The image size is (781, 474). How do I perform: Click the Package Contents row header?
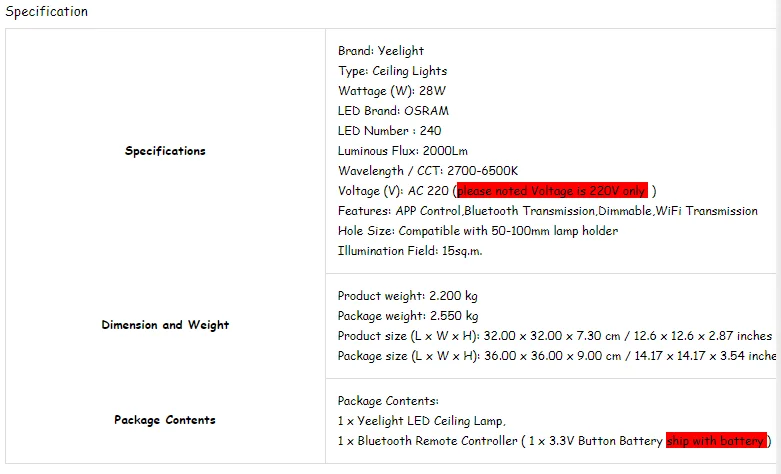click(x=165, y=420)
